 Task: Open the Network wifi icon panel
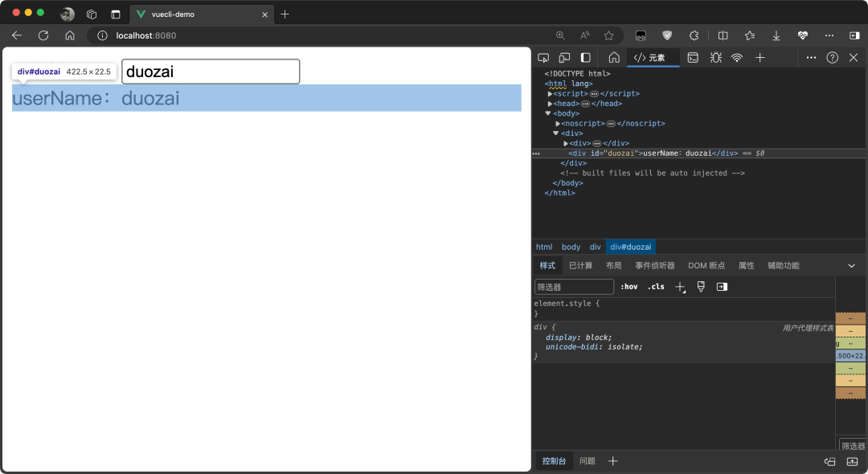click(x=737, y=58)
